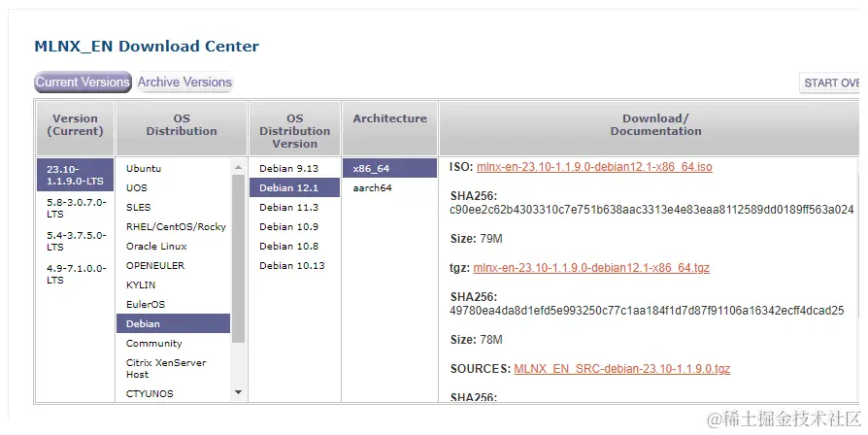Select version 4.9-7.1.0.0-LTS
The width and height of the screenshot is (868, 435).
(76, 274)
